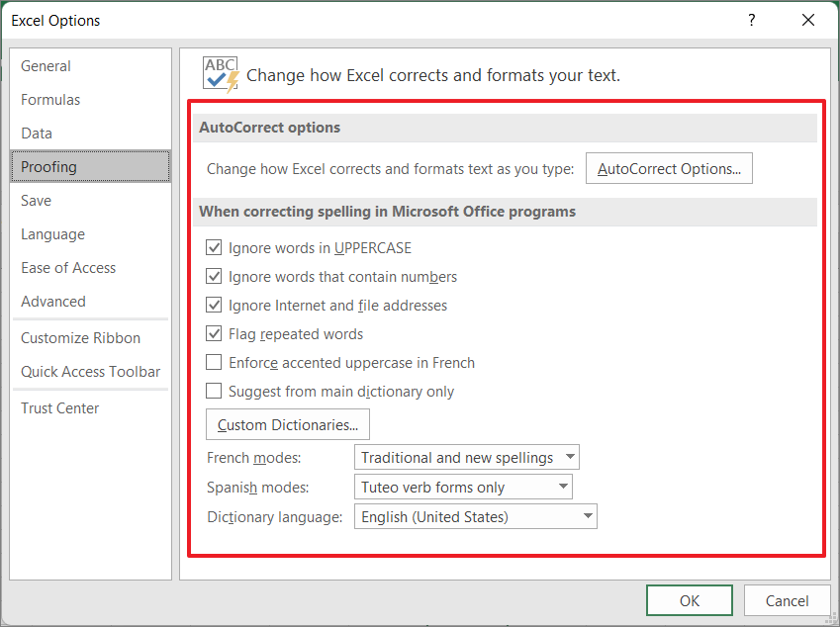Open Customize Ribbon options
Viewport: 840px width, 627px height.
click(81, 337)
